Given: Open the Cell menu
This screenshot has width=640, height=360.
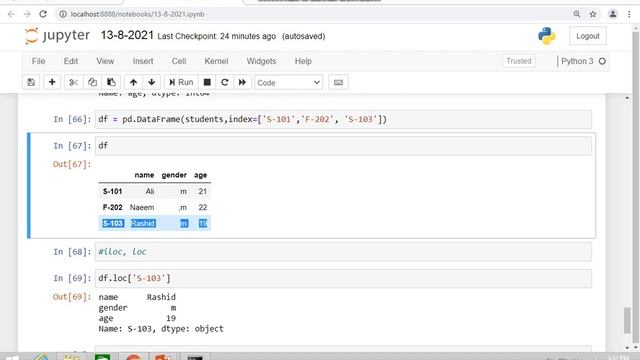Looking at the screenshot, I should (179, 61).
